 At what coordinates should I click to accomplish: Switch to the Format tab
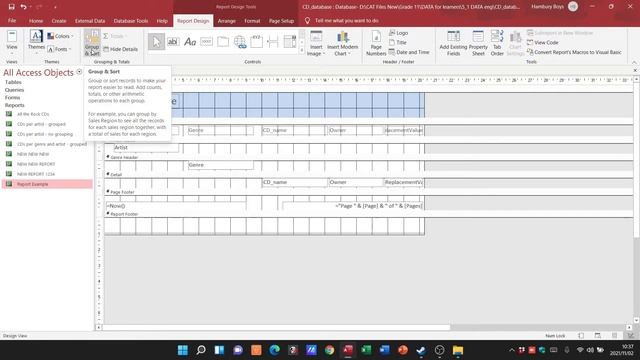click(x=252, y=20)
